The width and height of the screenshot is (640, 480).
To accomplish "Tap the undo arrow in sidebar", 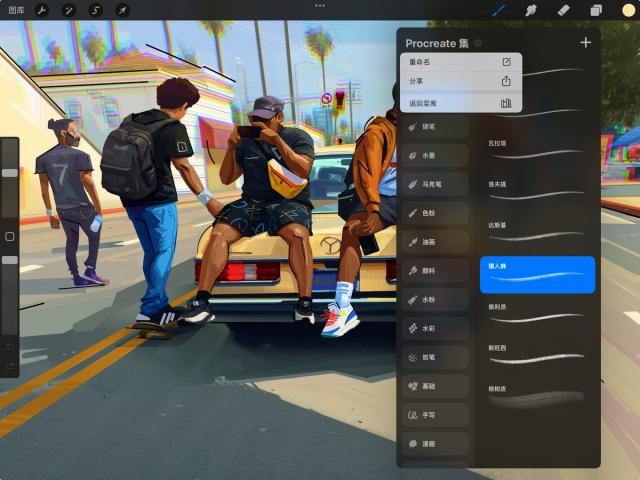I will [10, 347].
